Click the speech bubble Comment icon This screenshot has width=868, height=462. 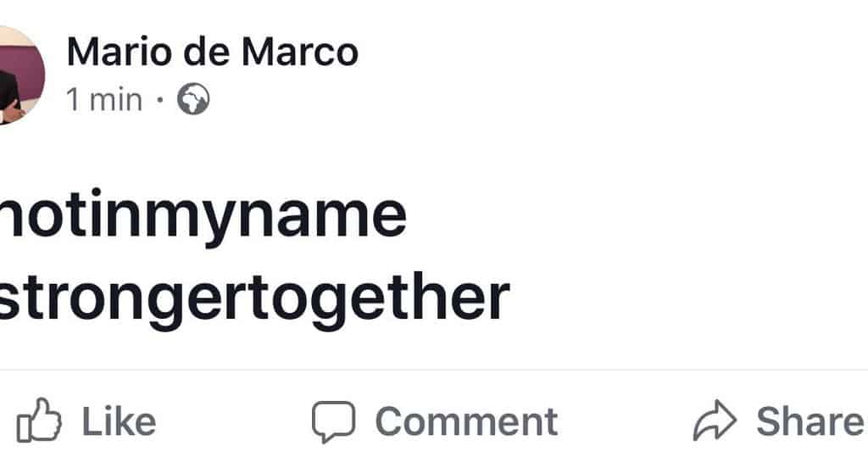coord(333,421)
